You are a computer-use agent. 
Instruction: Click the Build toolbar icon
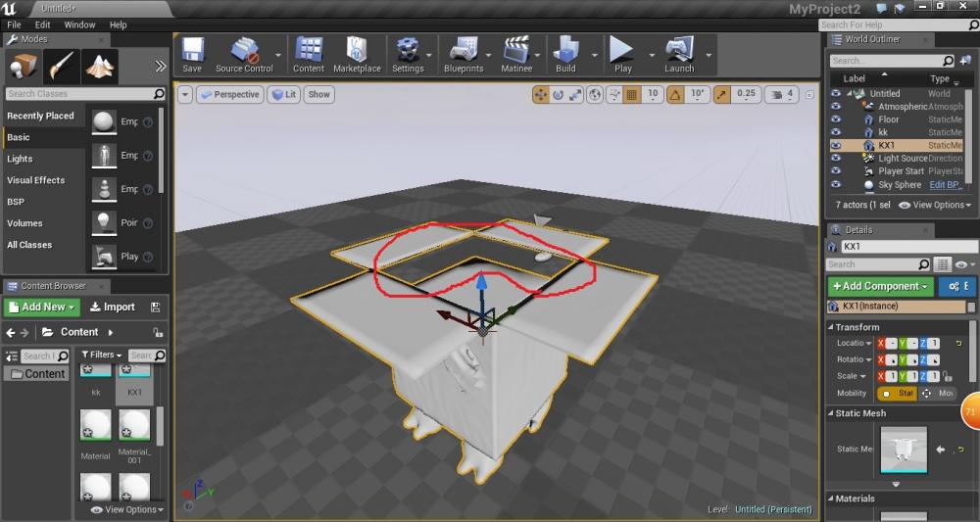pos(565,55)
